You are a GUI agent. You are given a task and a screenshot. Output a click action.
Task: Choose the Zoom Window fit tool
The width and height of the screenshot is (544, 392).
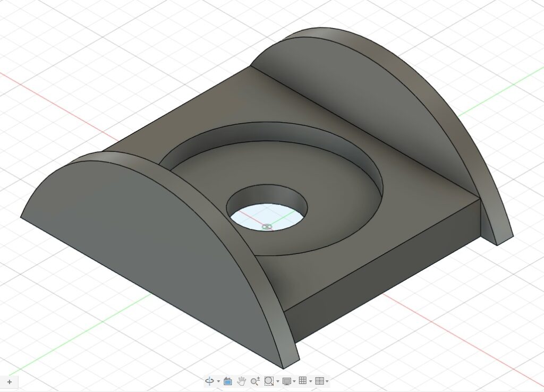269,381
